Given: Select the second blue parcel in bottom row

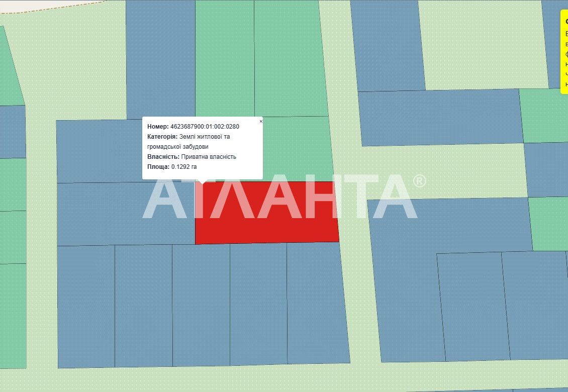Looking at the screenshot, I should click(x=143, y=306).
